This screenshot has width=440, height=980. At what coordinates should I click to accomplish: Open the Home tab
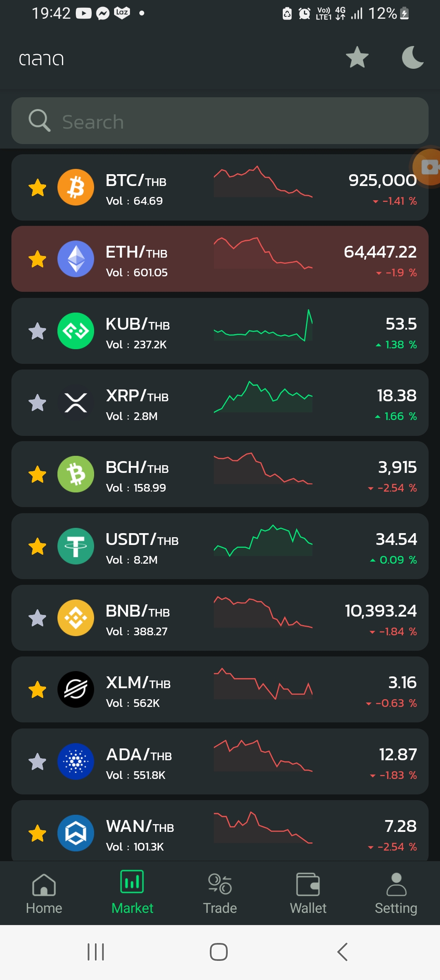[44, 894]
